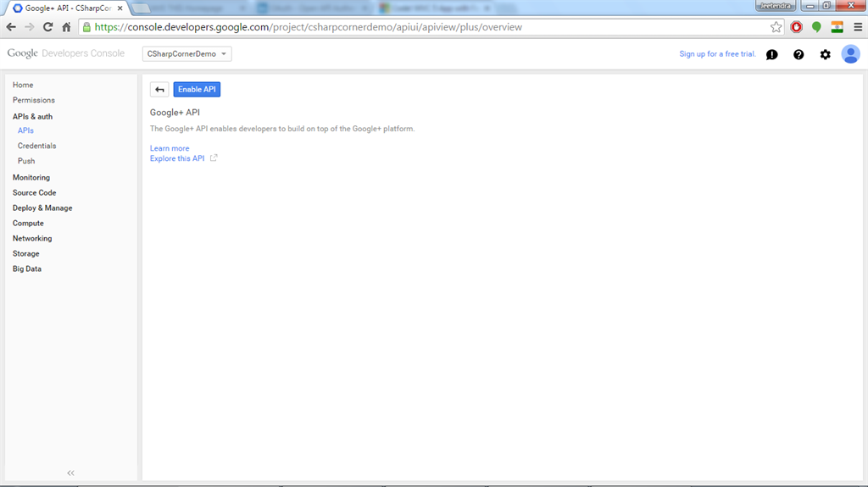Reload the current page
The image size is (868, 487).
click(48, 27)
